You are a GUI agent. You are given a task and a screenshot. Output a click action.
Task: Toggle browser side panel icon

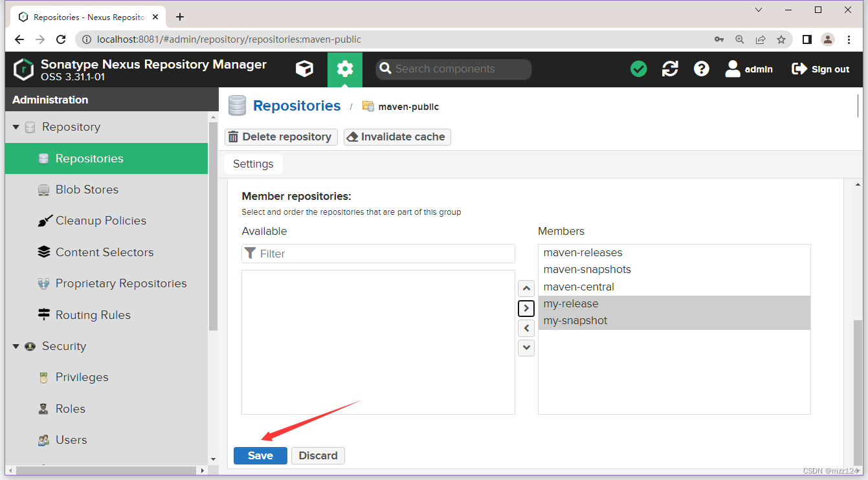pos(807,39)
